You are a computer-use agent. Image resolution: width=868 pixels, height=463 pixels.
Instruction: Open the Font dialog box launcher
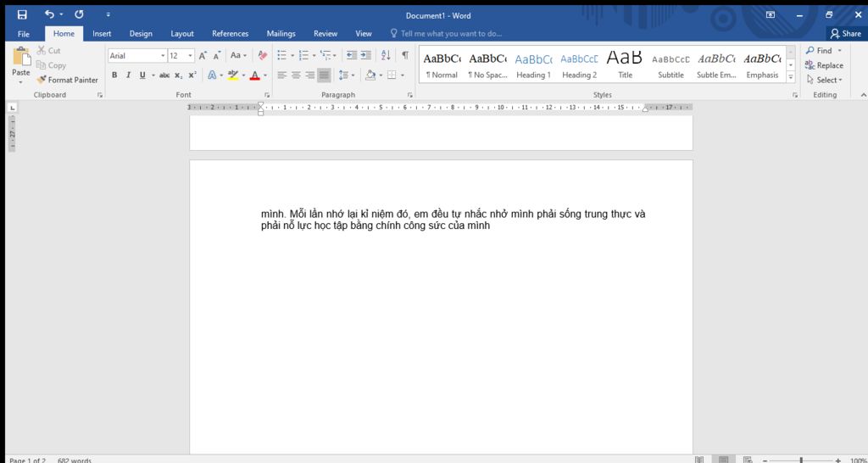(x=266, y=95)
